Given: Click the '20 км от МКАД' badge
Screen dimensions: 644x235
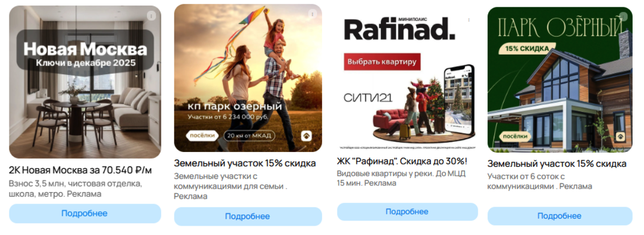Looking at the screenshot, I should [x=249, y=136].
